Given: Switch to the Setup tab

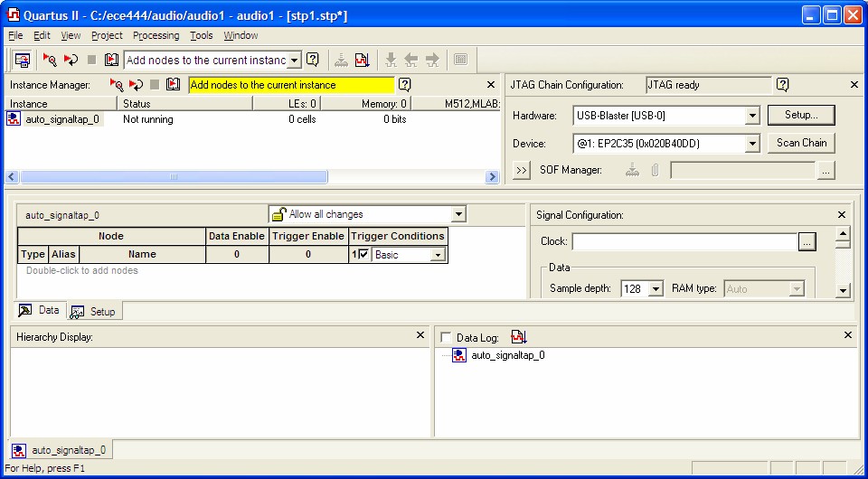Looking at the screenshot, I should 94,311.
